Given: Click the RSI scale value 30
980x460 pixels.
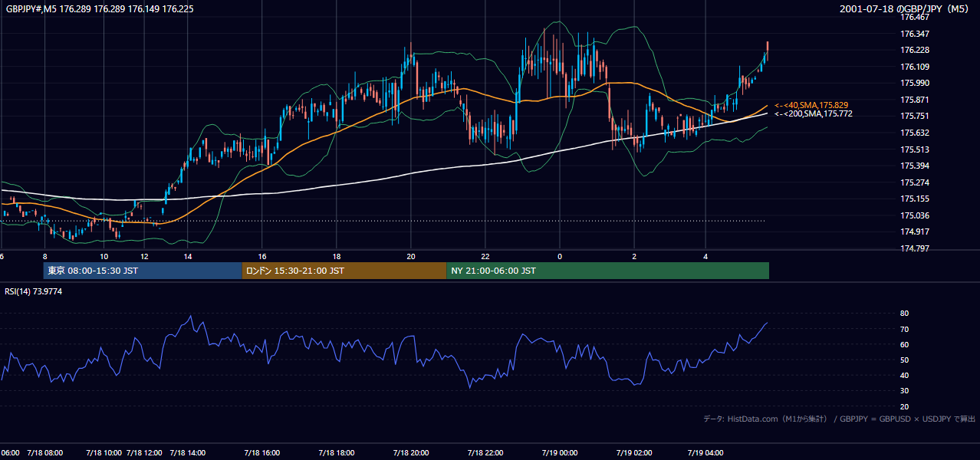Looking at the screenshot, I should (904, 391).
